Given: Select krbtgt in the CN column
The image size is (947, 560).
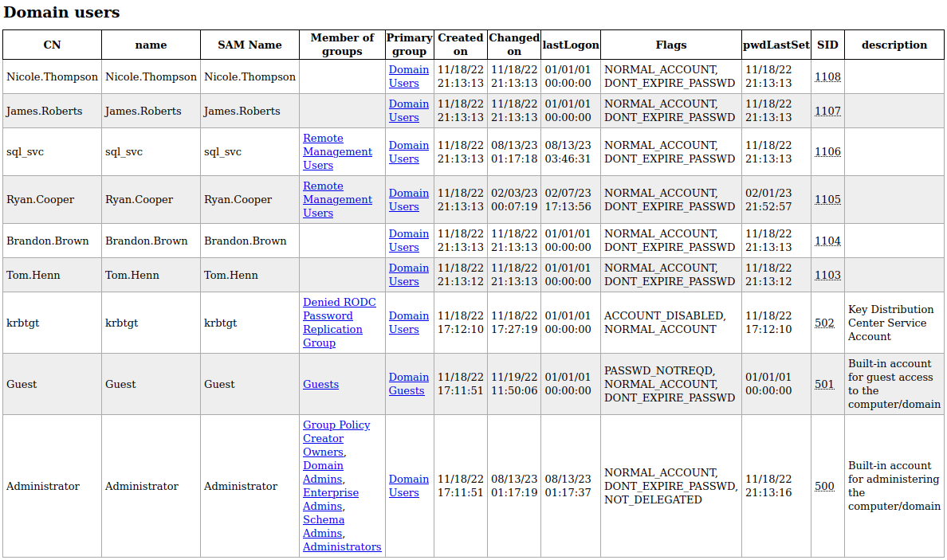Looking at the screenshot, I should [x=23, y=323].
